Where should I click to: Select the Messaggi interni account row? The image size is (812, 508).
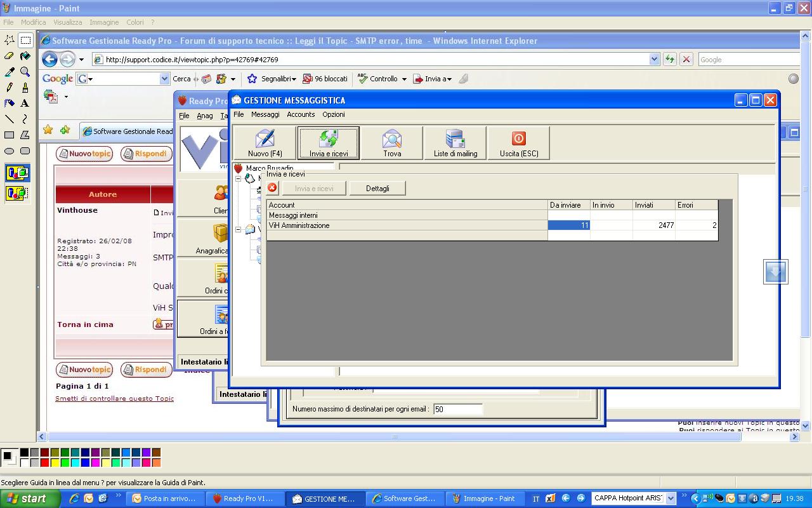(x=492, y=215)
